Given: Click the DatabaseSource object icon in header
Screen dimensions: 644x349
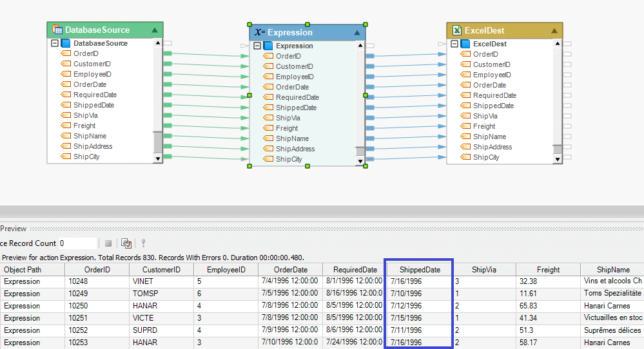Looking at the screenshot, I should (57, 30).
